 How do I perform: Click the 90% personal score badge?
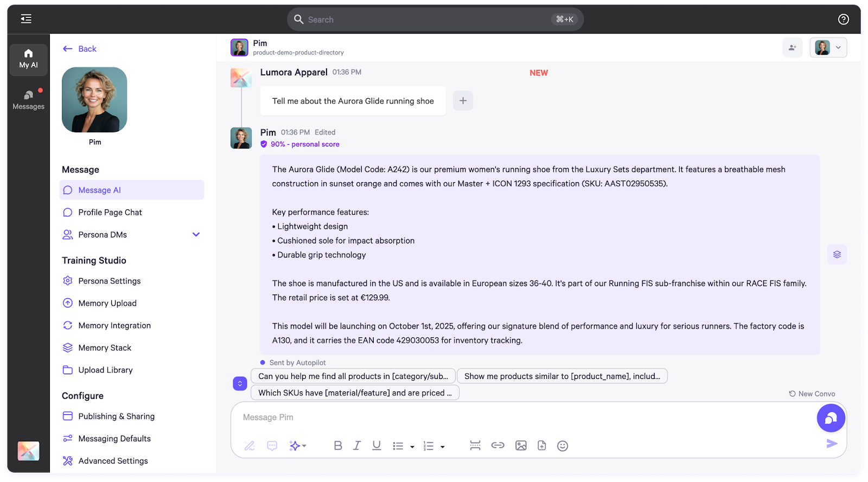[x=300, y=144]
